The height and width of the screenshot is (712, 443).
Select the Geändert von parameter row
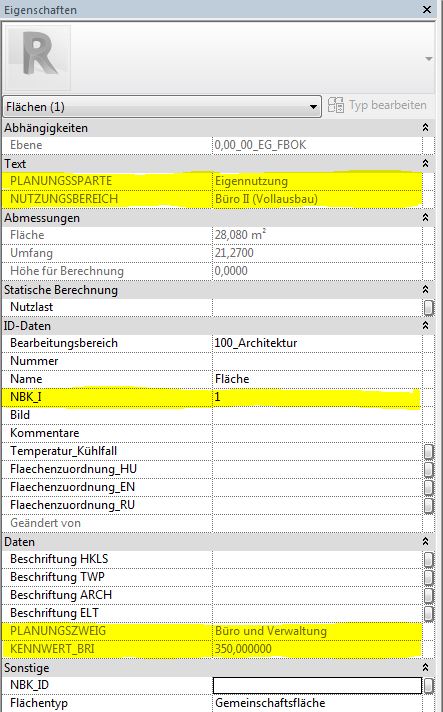(x=212, y=523)
